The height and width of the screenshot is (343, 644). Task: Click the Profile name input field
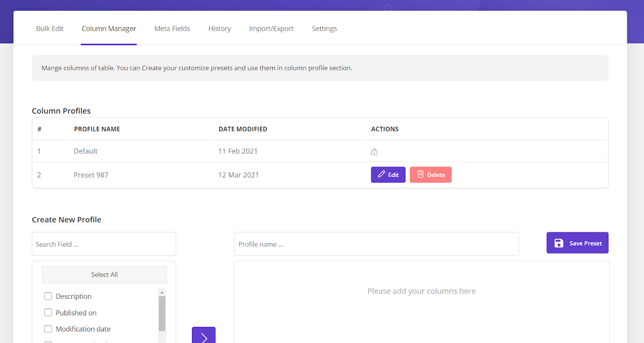[376, 244]
